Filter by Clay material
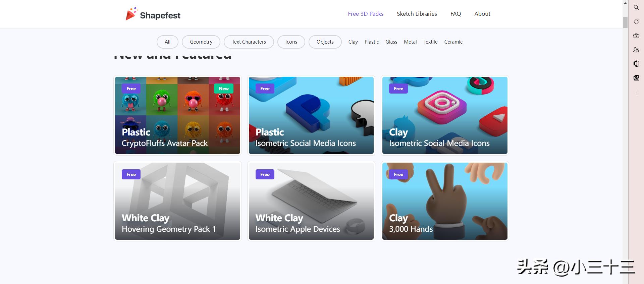 (x=353, y=42)
